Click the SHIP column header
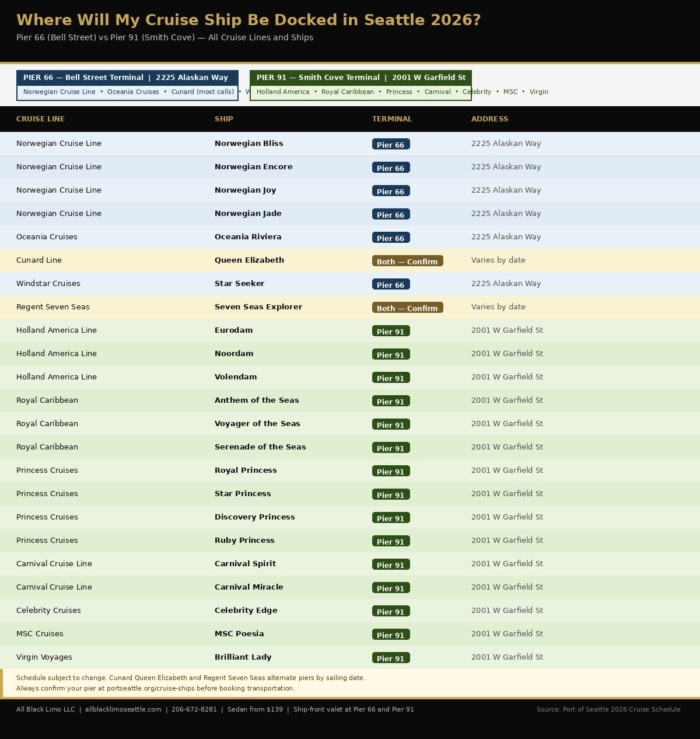The image size is (700, 739). tap(224, 119)
